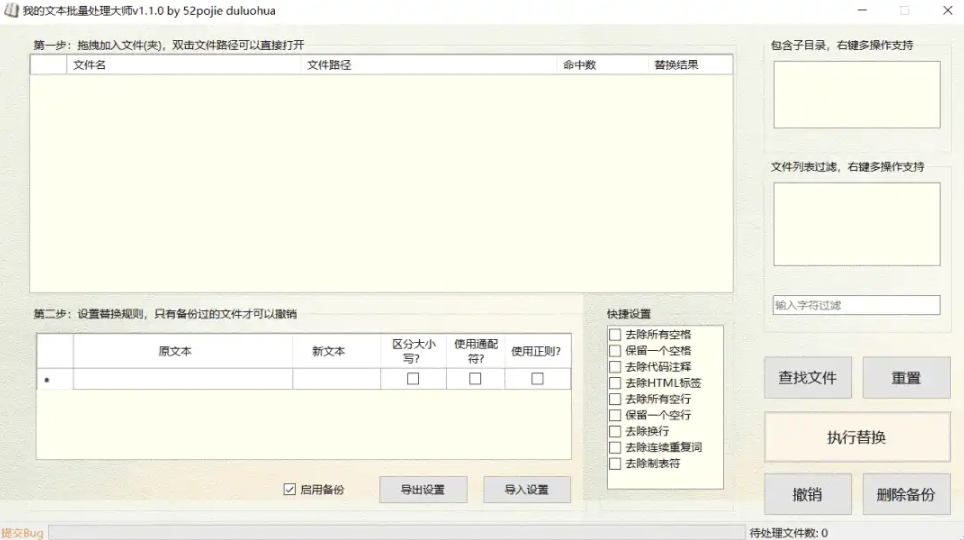Screen dimensions: 964x540
Task: Click the bottom progress bar
Action: [397, 533]
